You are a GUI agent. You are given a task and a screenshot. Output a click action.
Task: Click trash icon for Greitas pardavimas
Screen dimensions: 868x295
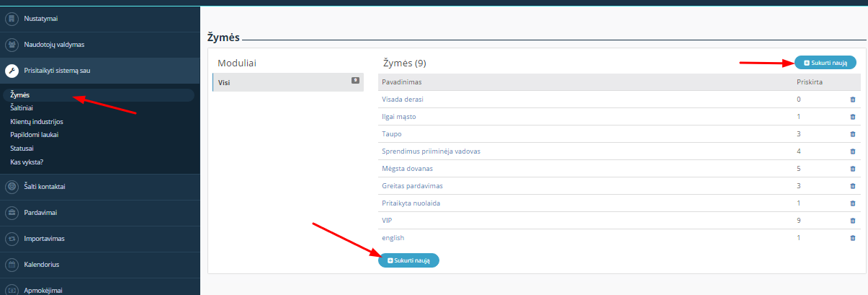[x=853, y=186]
